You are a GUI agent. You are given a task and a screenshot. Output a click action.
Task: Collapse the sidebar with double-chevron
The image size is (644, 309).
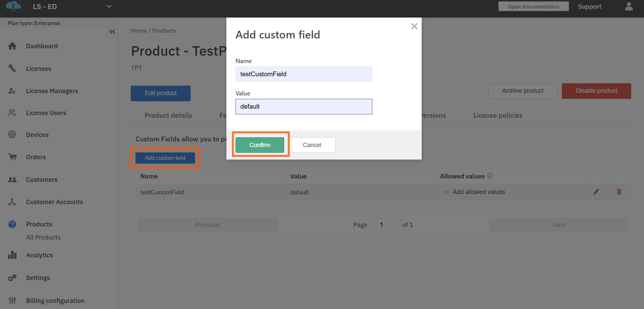[x=112, y=32]
